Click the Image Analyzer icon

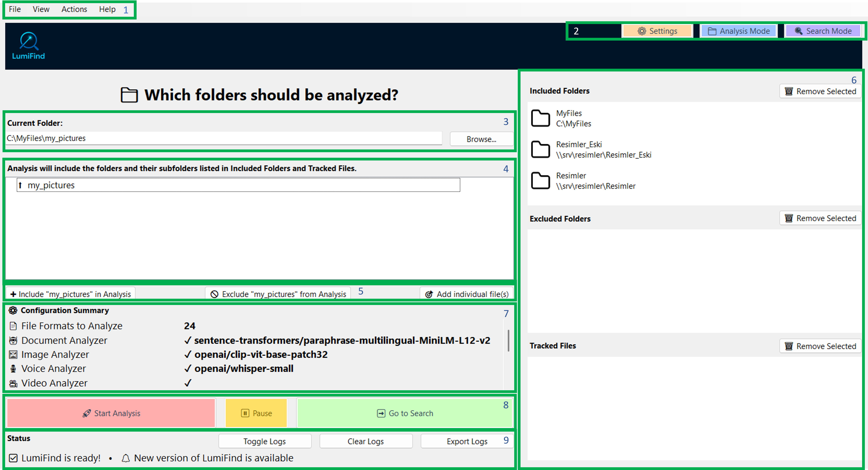(13, 355)
